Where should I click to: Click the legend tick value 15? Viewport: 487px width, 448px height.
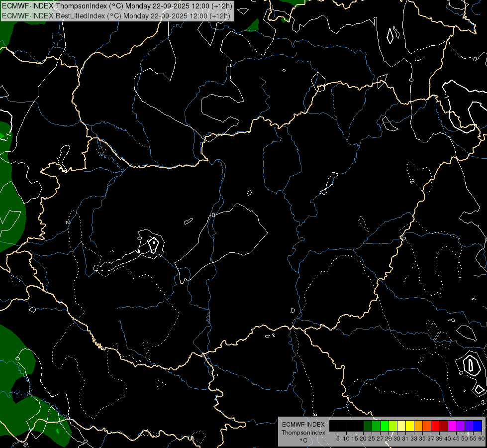tap(355, 439)
